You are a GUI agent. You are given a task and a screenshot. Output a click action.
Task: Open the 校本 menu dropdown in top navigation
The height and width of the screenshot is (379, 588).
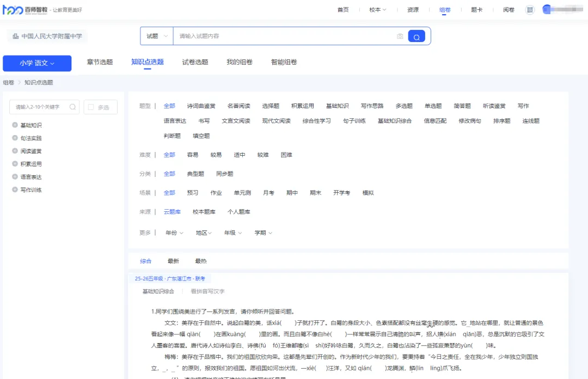click(377, 10)
